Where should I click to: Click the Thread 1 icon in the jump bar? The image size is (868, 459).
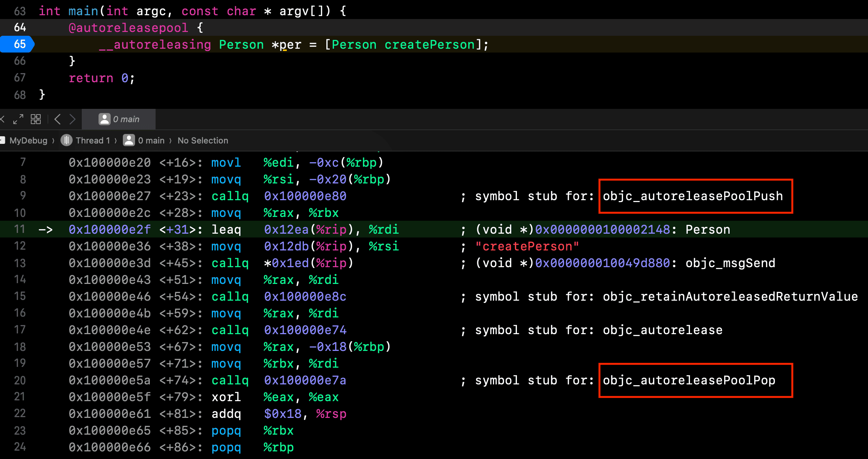(x=67, y=140)
